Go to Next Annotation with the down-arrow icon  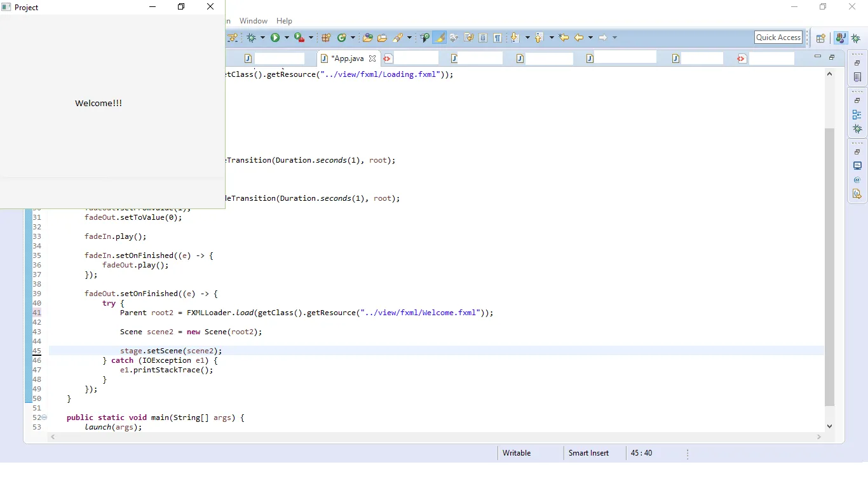click(x=515, y=37)
